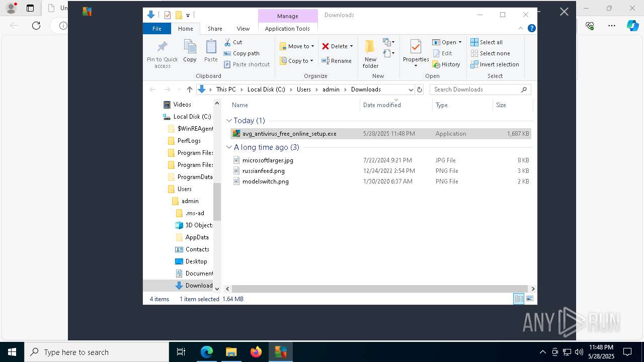Open Microsoft Edge from taskbar
Screen dimensions: 644x362
click(207, 352)
